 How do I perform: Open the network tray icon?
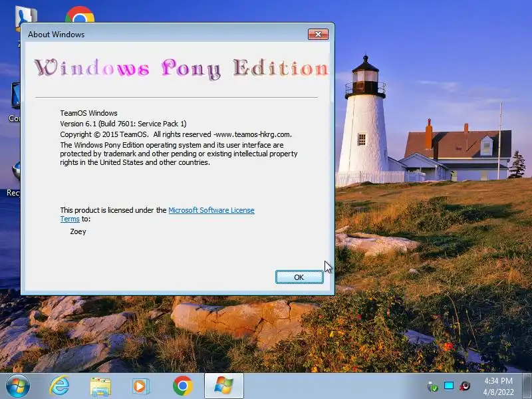click(x=449, y=386)
